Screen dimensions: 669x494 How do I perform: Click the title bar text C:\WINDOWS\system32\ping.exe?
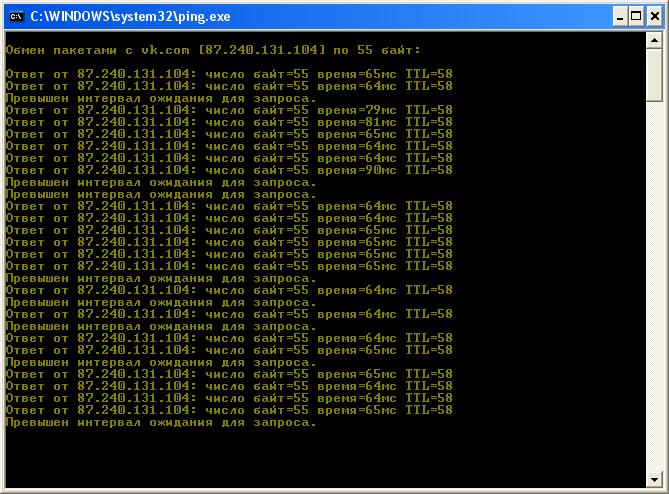130,17
